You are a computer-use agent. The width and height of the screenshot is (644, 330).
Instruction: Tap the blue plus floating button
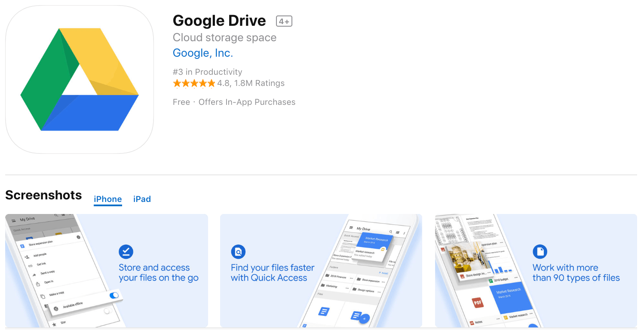point(365,318)
